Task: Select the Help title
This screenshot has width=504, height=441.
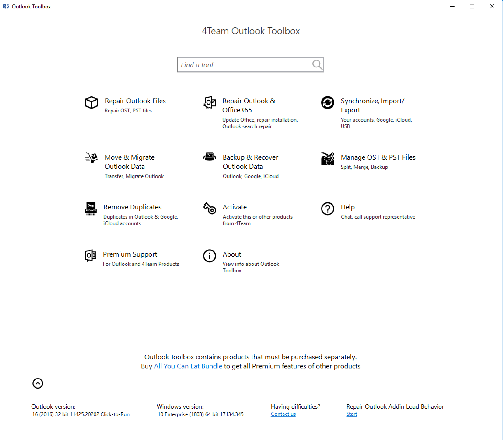Action: 348,207
